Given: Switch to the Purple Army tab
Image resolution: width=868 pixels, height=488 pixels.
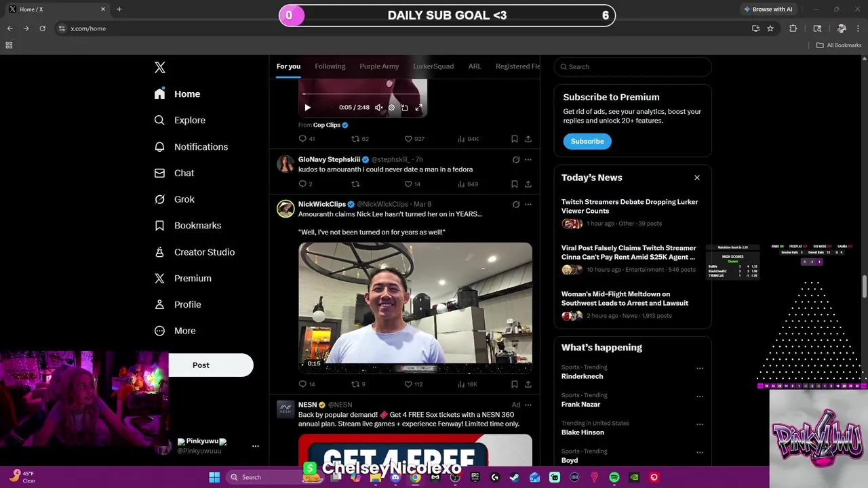Looking at the screenshot, I should pos(379,66).
